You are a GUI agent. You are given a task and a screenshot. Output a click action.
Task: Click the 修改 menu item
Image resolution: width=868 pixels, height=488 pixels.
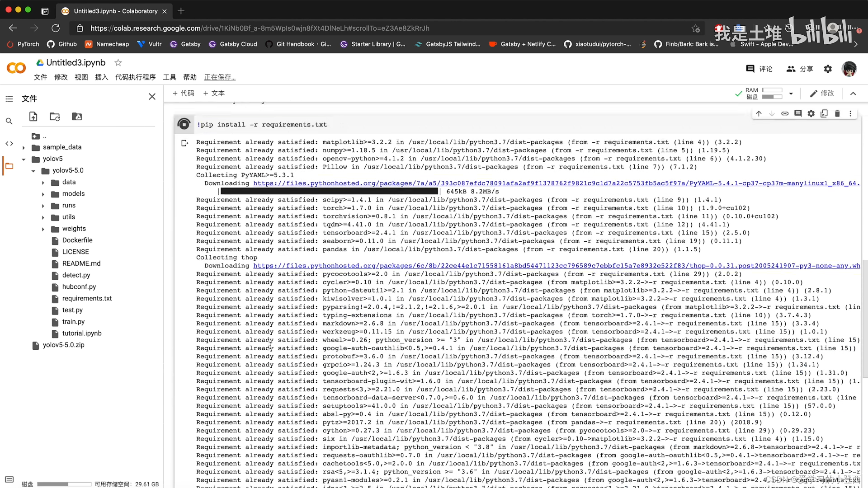point(61,77)
